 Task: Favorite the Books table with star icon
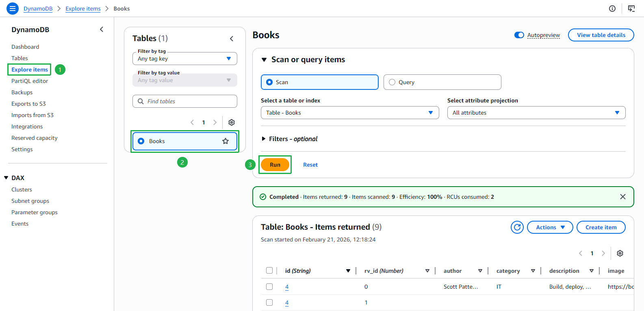tap(226, 141)
